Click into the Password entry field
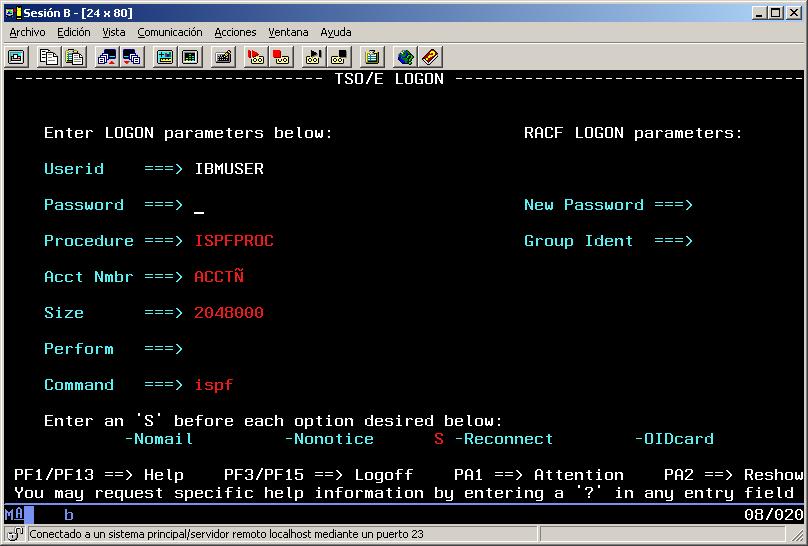The width and height of the screenshot is (808, 546). (234, 205)
